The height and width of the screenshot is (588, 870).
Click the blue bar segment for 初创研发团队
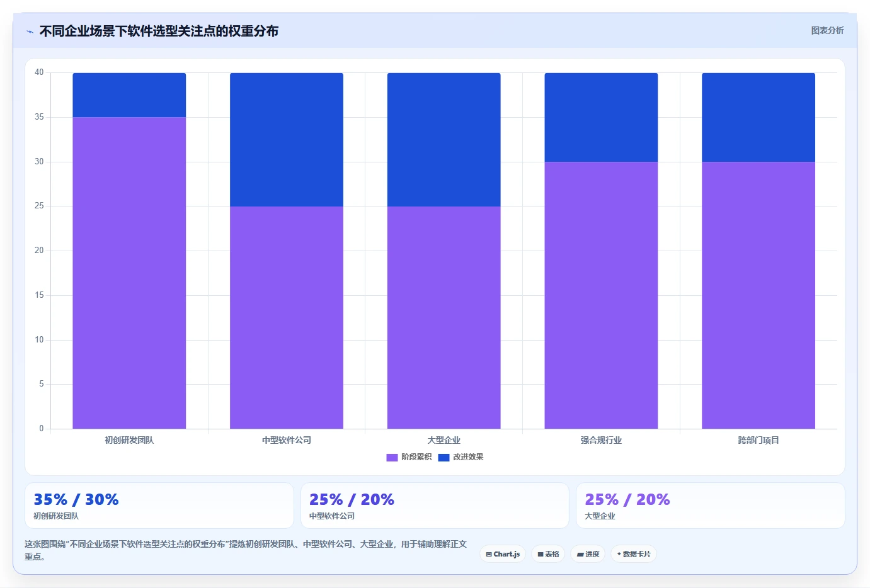click(129, 95)
